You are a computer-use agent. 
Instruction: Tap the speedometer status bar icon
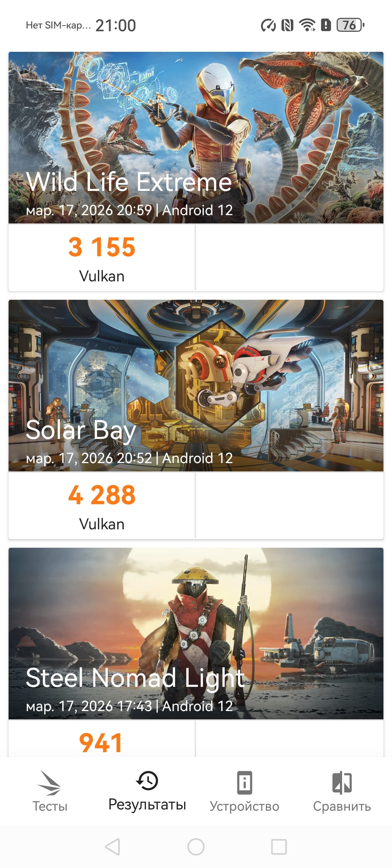tap(268, 25)
